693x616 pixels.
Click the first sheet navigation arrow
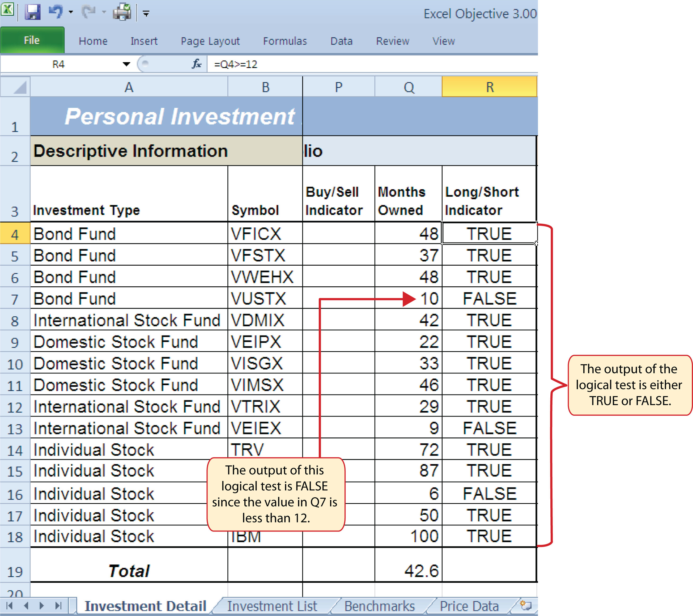[10, 605]
